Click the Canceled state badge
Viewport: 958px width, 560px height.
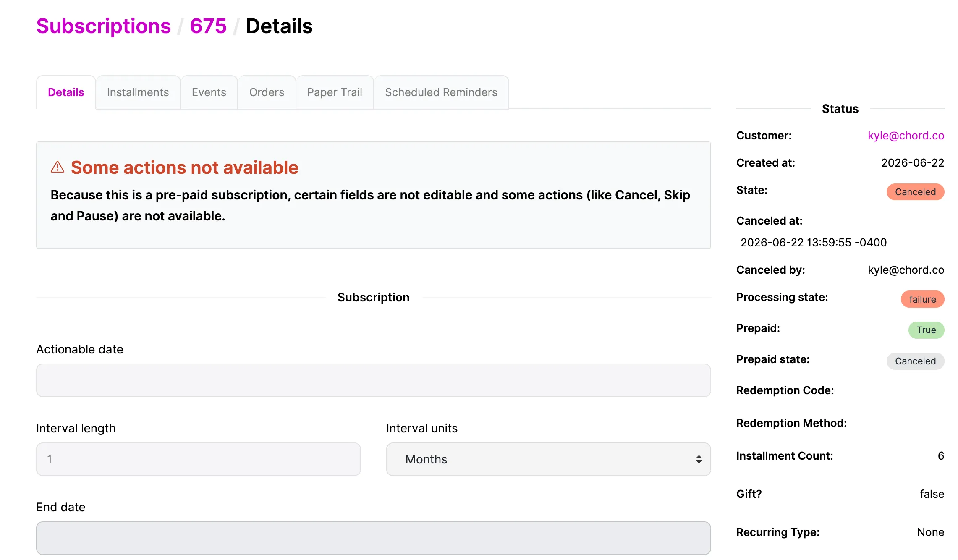915,192
